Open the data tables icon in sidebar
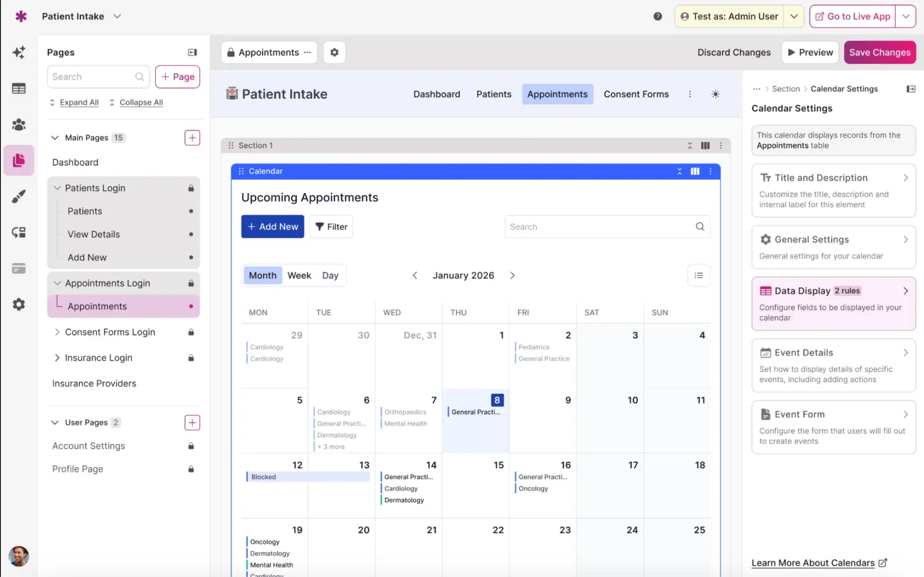Viewport: 924px width, 577px height. point(18,88)
